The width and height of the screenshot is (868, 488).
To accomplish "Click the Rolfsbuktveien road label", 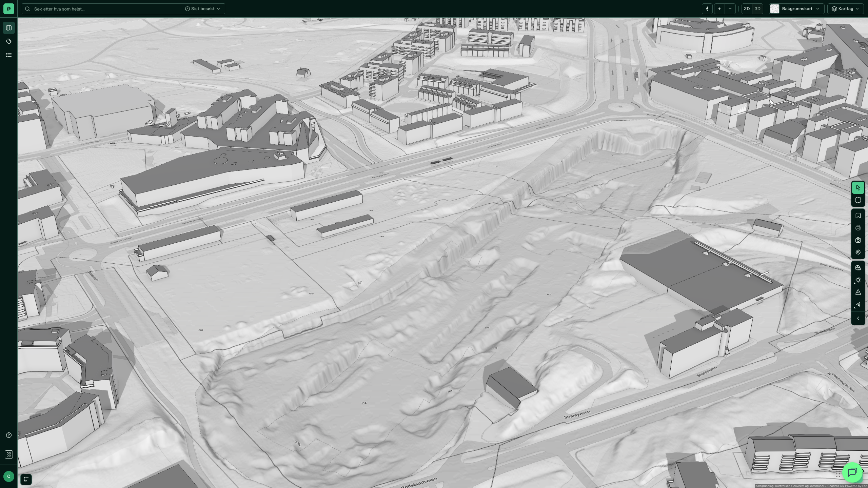I will coord(419,483).
